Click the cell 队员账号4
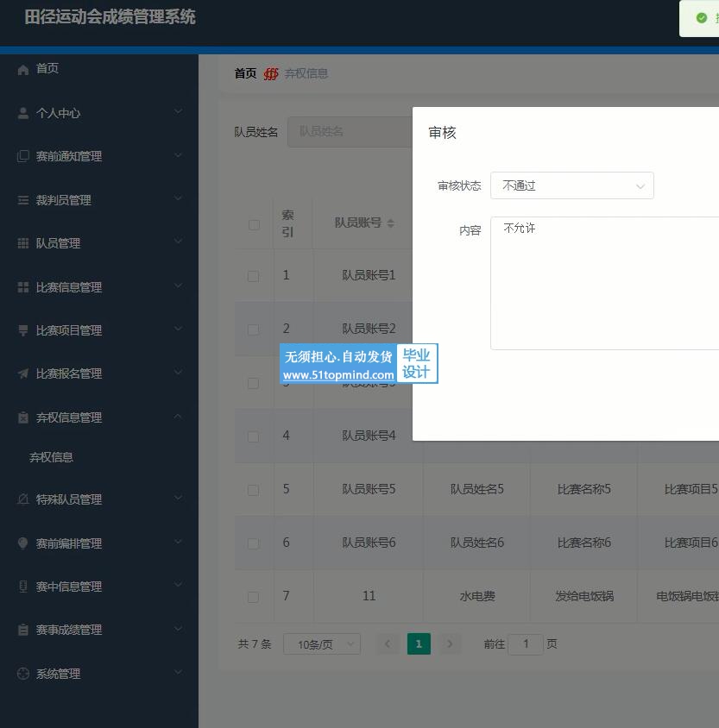 (369, 436)
